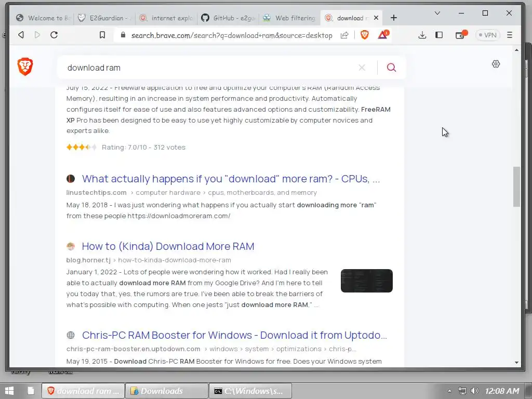Screen dimensions: 532x399
Task: Switch to the GitHub e2guardian tab
Action: tap(228, 18)
